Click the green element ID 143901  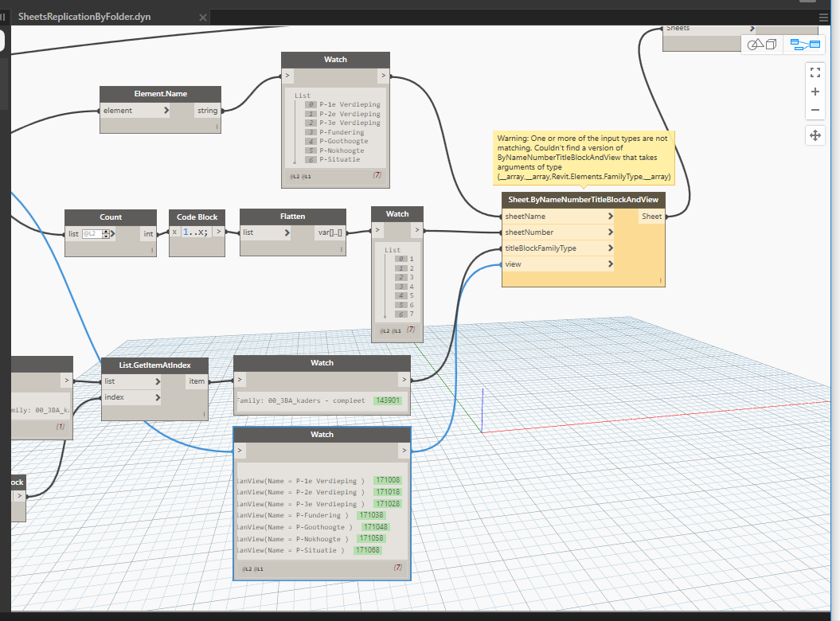pyautogui.click(x=389, y=400)
